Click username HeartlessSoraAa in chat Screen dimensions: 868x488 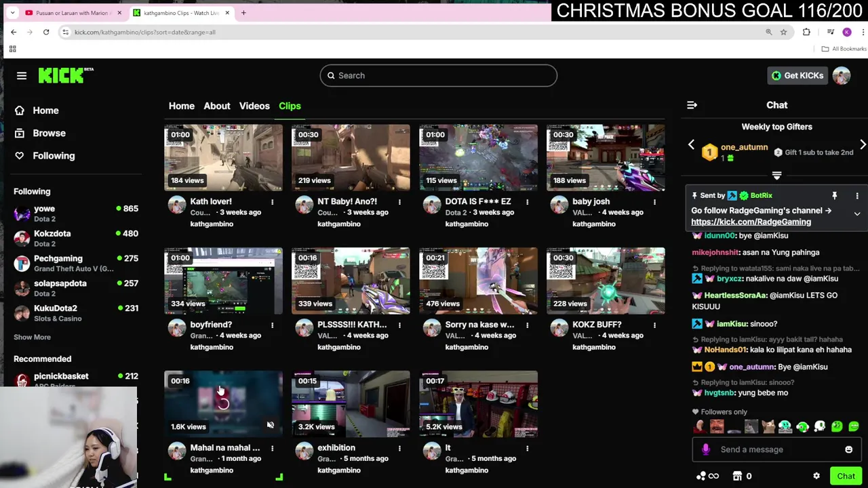tap(735, 296)
